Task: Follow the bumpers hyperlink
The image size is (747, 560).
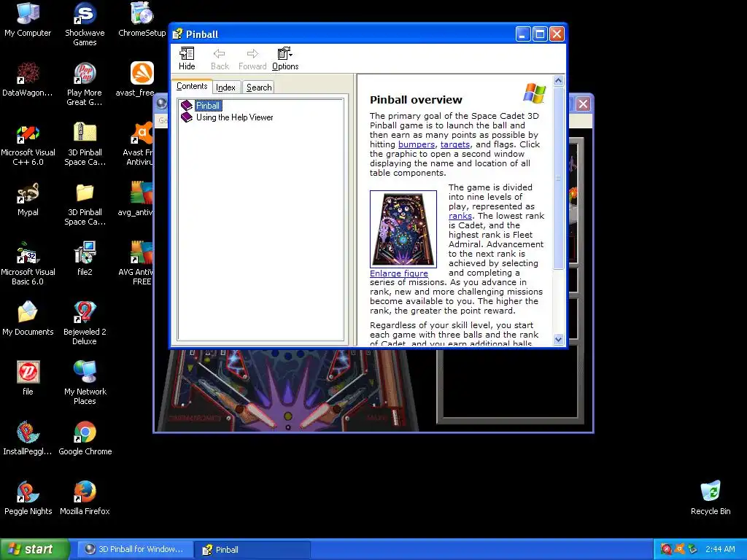Action: 417,144
